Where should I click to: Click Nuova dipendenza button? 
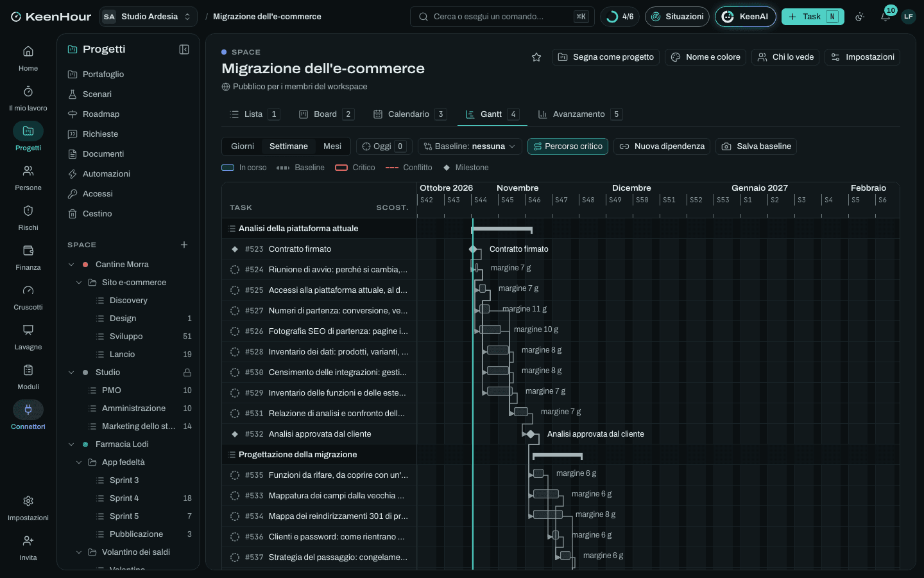click(662, 146)
